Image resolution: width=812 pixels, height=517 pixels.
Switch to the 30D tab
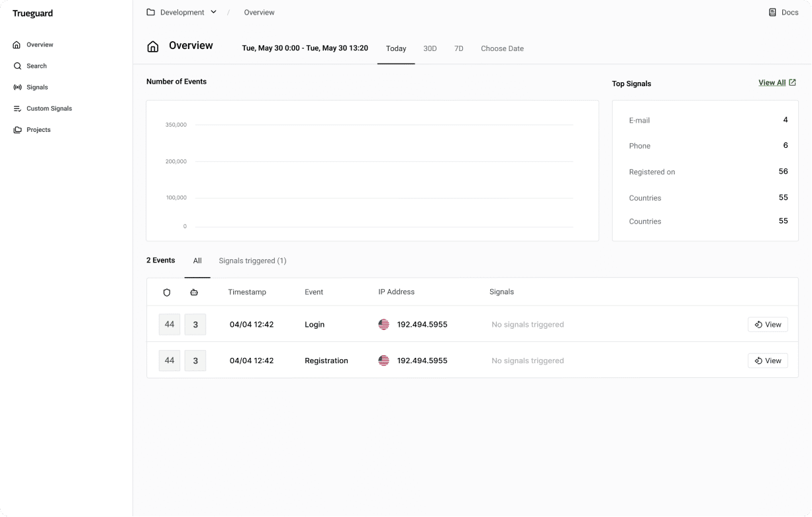click(x=430, y=48)
